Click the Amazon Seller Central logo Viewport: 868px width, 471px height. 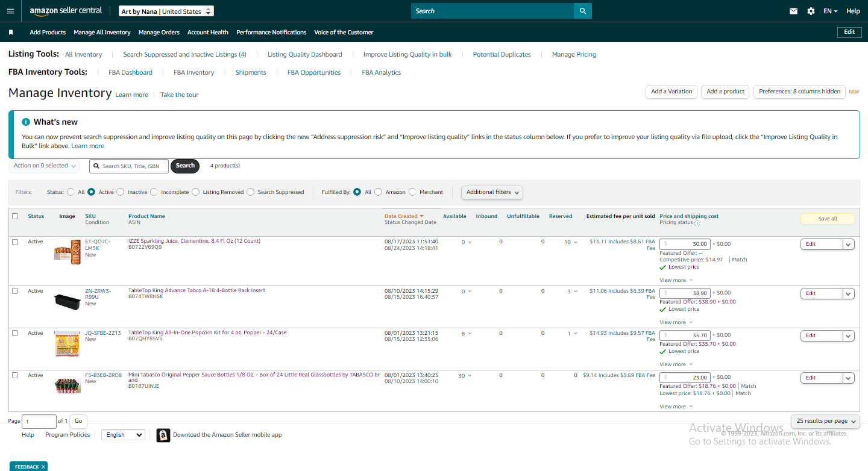point(66,11)
